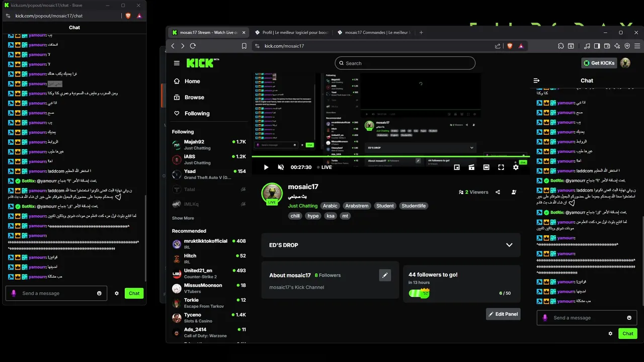Switch to the Profil browser tab
The height and width of the screenshot is (362, 644).
pos(291,33)
